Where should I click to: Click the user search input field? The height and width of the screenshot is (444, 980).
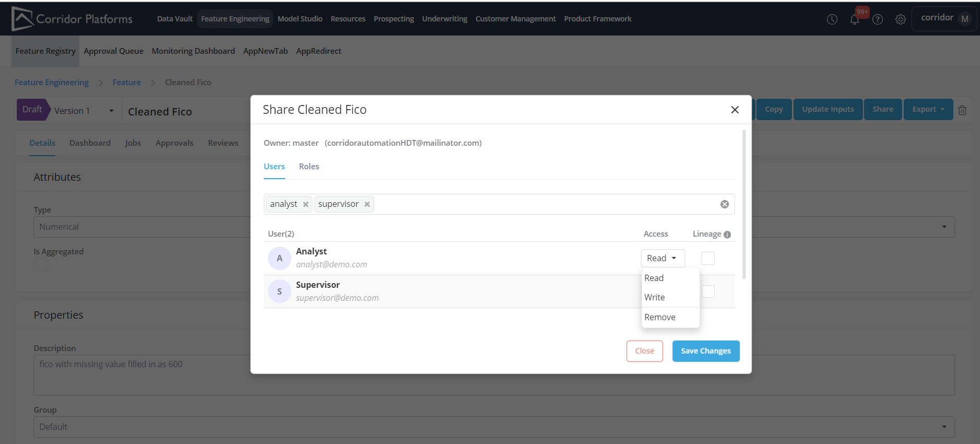click(x=543, y=204)
